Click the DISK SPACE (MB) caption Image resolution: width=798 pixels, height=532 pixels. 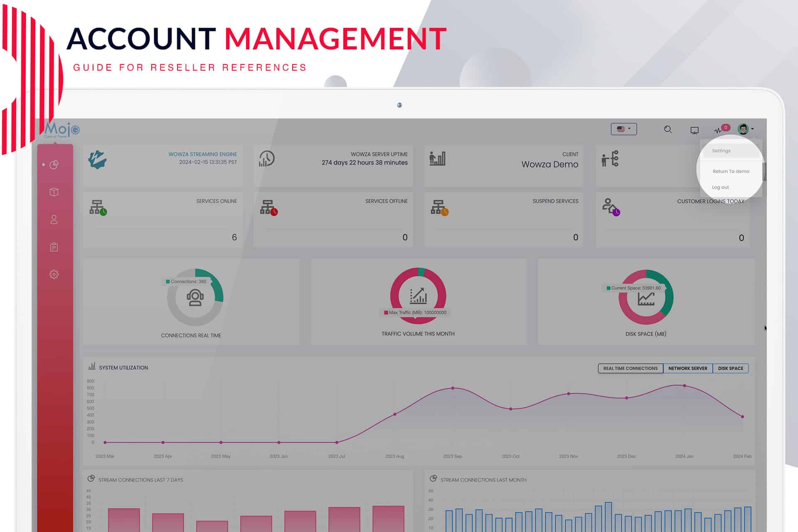tap(646, 334)
